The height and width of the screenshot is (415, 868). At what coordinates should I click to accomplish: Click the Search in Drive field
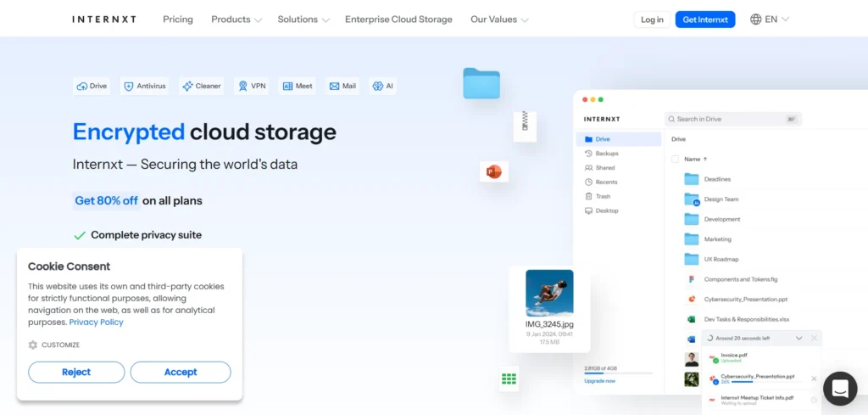coord(733,119)
